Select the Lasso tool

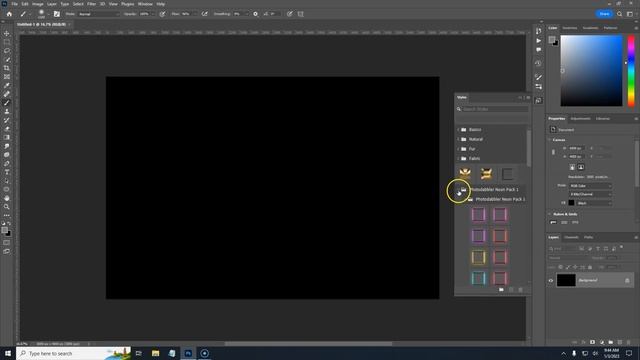point(7,51)
